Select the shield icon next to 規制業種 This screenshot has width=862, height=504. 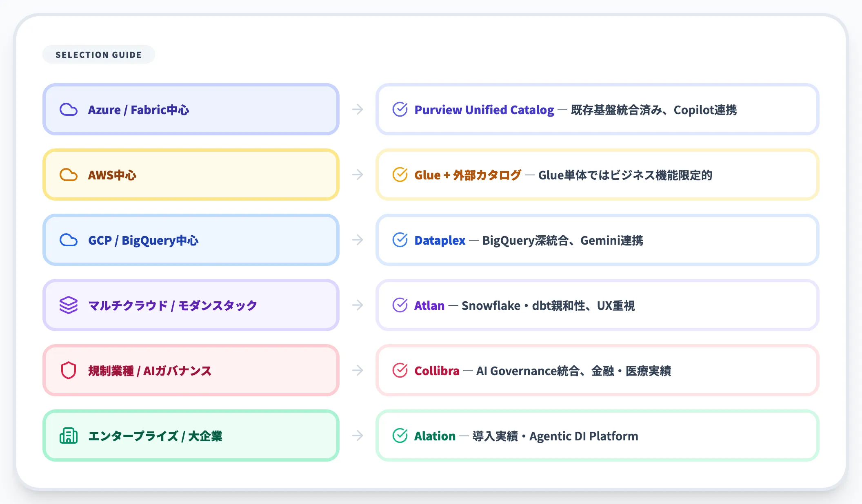(68, 371)
